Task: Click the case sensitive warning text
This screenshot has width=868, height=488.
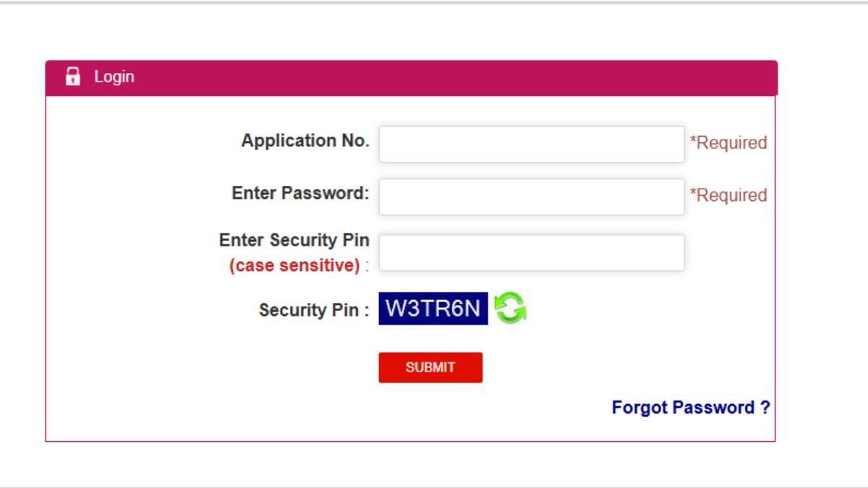Action: (294, 265)
